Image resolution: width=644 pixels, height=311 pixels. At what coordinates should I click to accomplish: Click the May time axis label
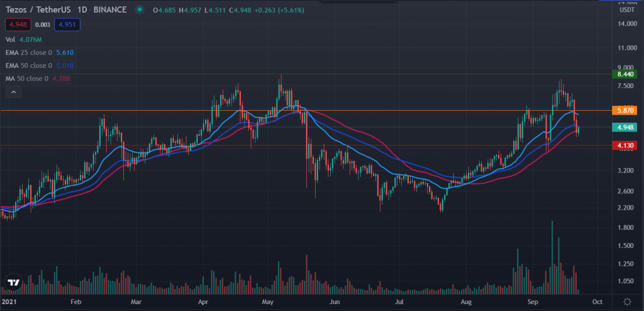[x=267, y=302]
